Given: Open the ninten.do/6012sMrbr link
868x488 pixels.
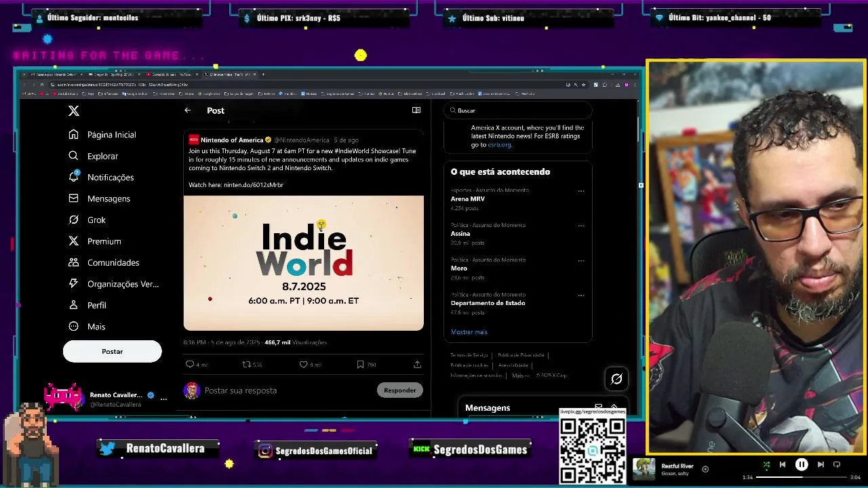Looking at the screenshot, I should point(254,184).
